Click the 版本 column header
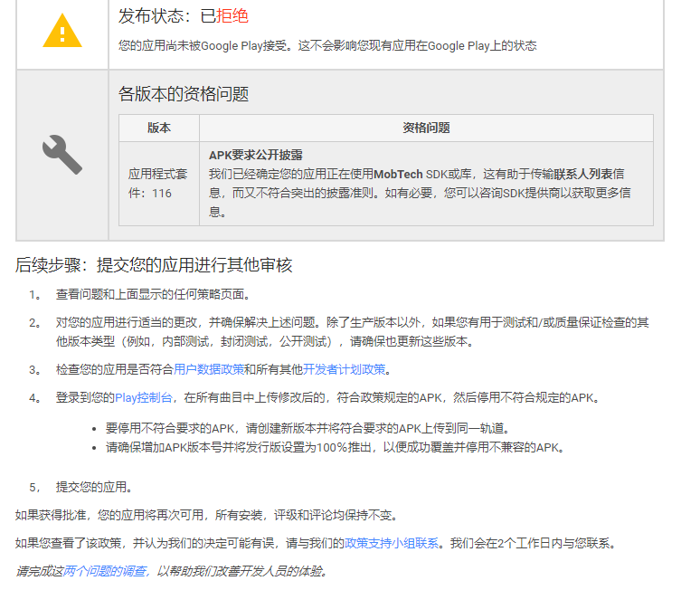 pyautogui.click(x=159, y=128)
